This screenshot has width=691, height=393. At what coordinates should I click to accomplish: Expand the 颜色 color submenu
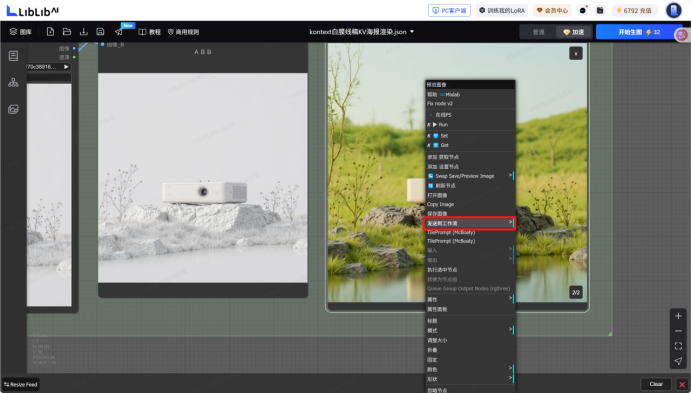pos(470,369)
